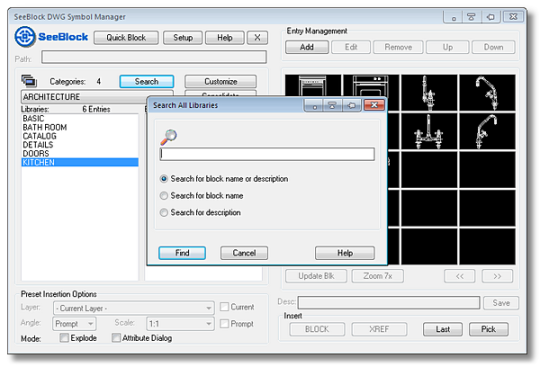Click into the Desc field
This screenshot has width=540, height=367.
(389, 303)
